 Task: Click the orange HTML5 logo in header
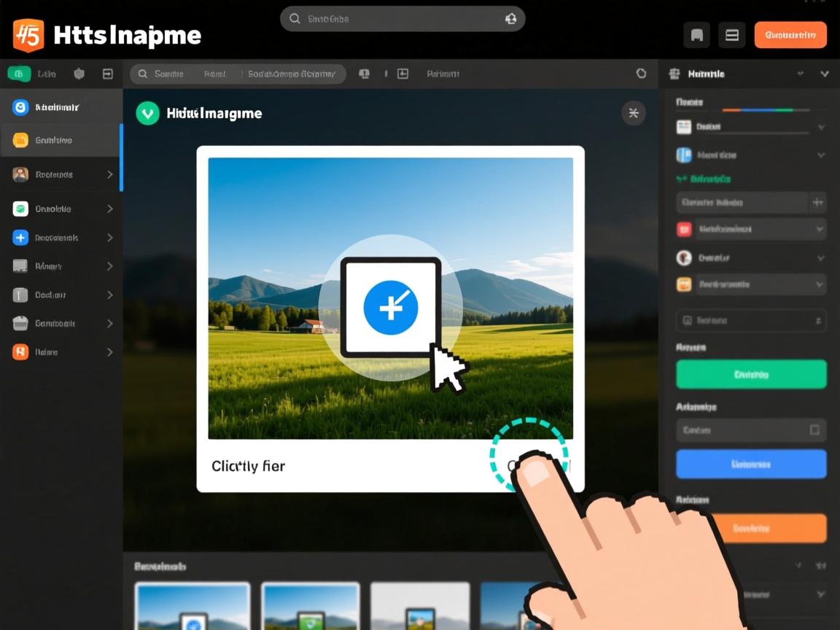[x=28, y=35]
